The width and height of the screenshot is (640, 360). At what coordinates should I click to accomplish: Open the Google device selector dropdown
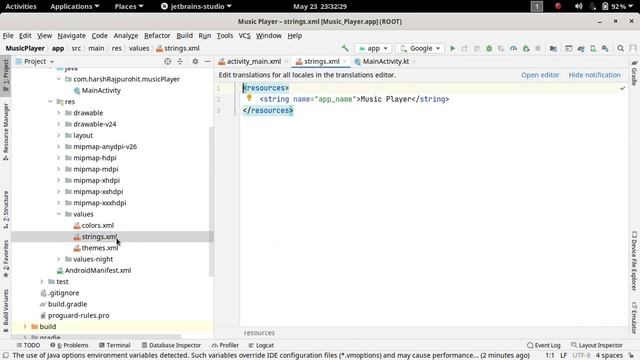[x=420, y=48]
